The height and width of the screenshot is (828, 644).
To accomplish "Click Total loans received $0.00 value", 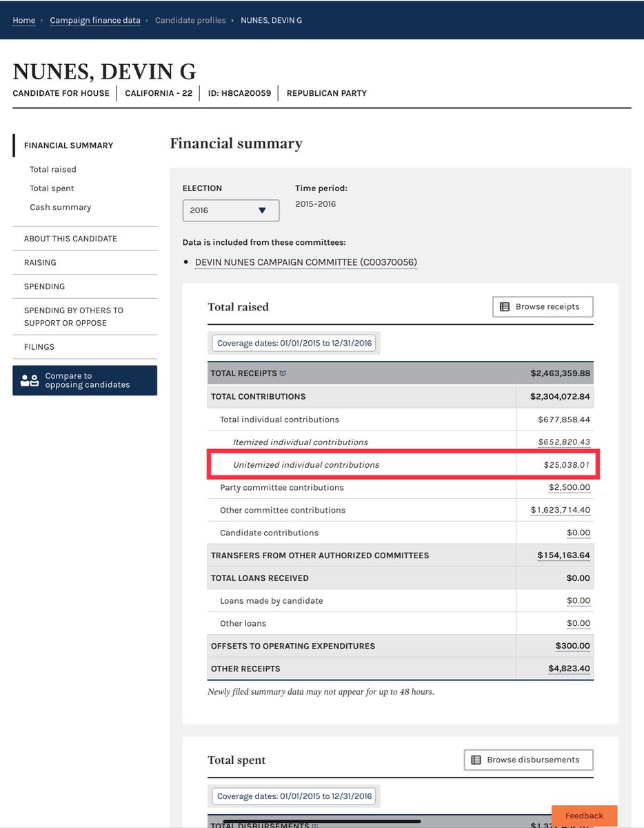I will tap(578, 578).
